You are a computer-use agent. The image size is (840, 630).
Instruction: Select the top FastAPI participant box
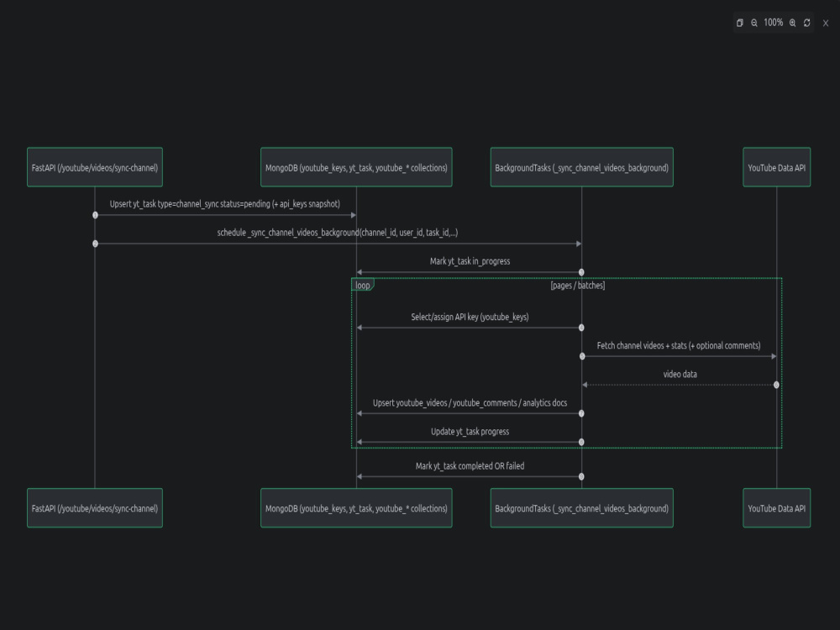point(95,167)
